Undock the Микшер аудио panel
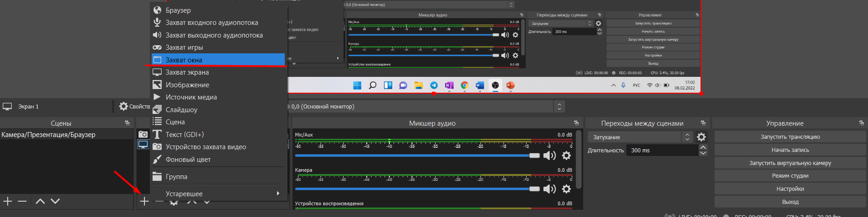The image size is (868, 217). point(576,123)
